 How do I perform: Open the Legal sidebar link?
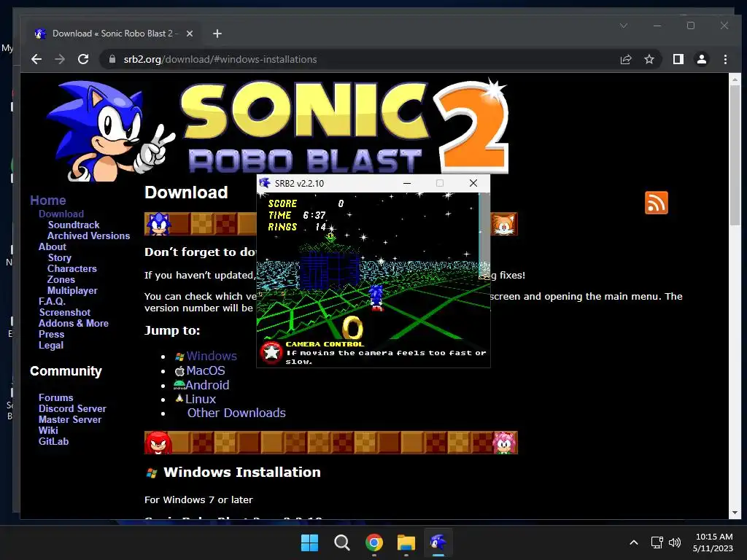point(51,345)
